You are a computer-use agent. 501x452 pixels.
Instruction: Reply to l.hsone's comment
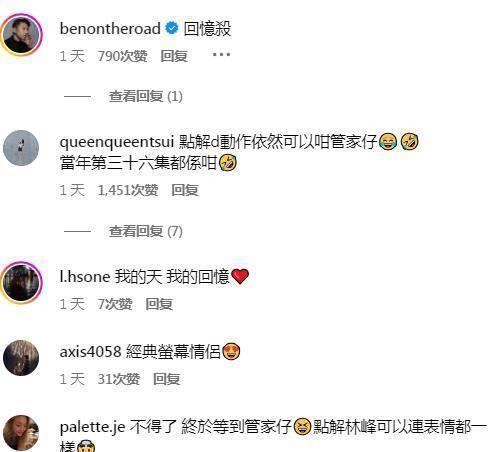[x=159, y=304]
